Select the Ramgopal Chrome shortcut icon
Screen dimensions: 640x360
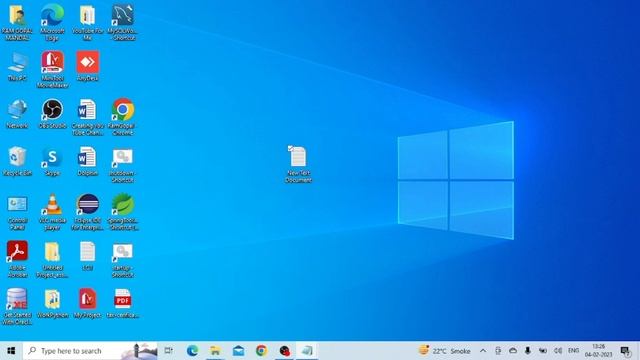[122, 117]
